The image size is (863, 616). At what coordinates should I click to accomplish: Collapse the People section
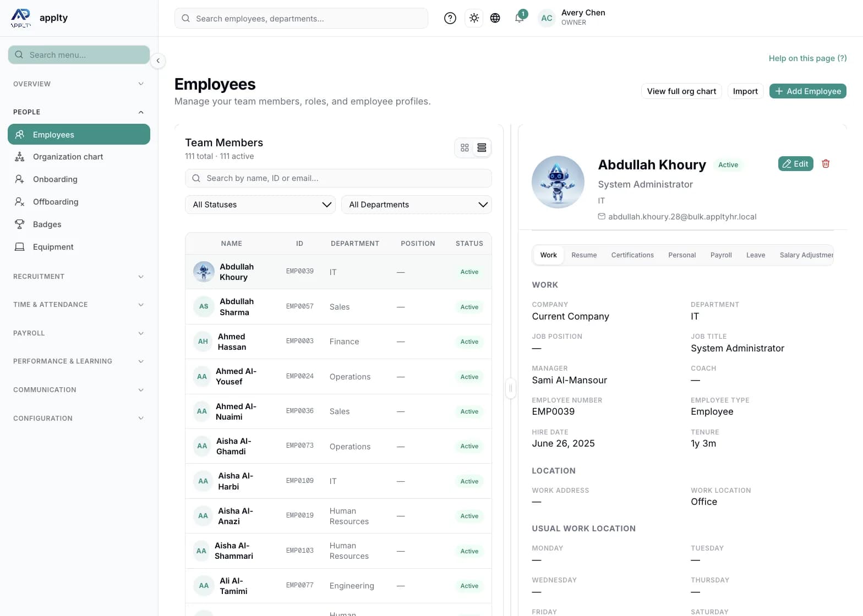pos(79,112)
